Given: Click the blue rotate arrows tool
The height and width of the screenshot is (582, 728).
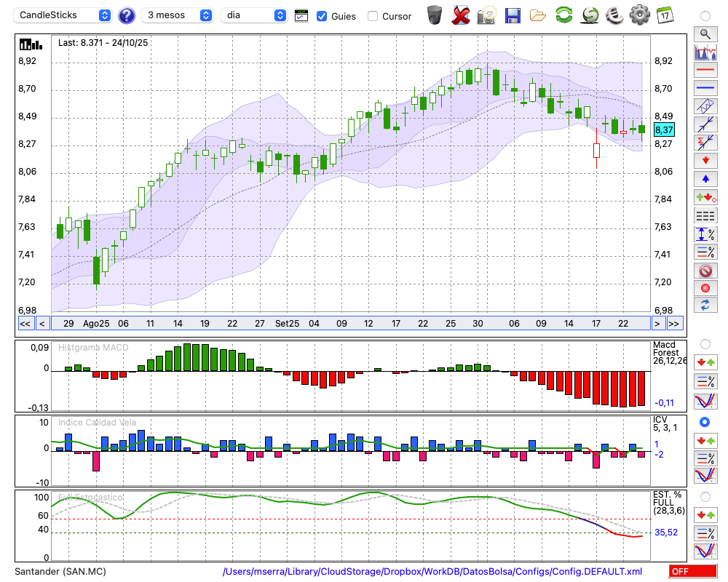Looking at the screenshot, I should (x=705, y=306).
